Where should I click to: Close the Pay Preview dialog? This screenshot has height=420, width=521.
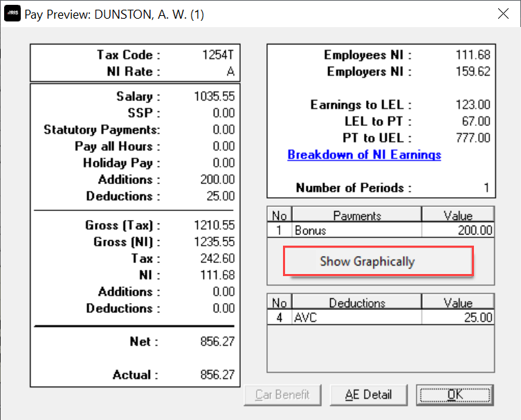point(503,14)
